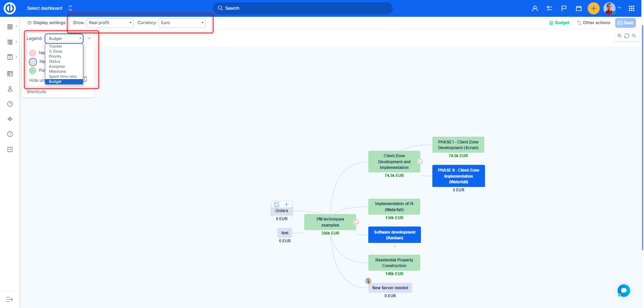The image size is (644, 308).
Task: Open the chat bubble widget
Action: click(x=624, y=290)
